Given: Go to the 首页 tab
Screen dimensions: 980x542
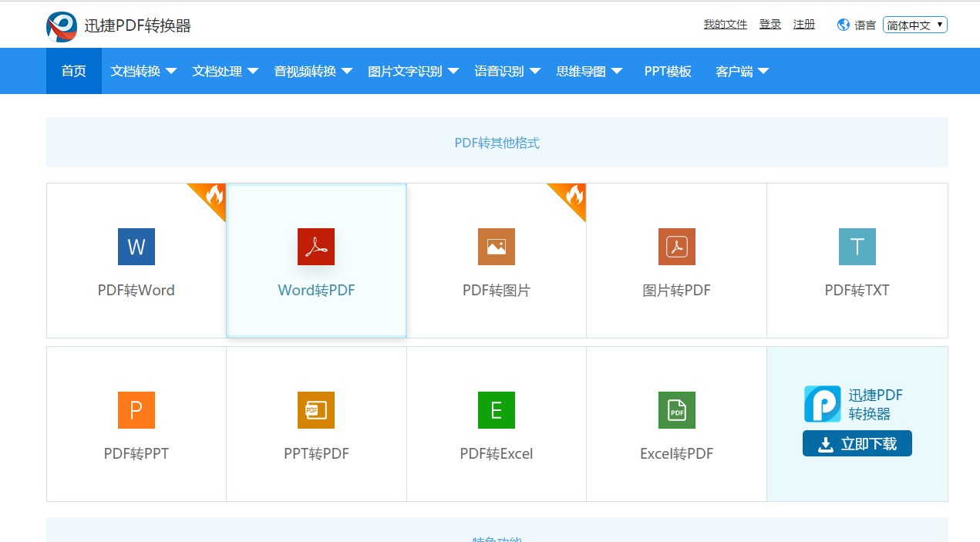Looking at the screenshot, I should point(74,71).
